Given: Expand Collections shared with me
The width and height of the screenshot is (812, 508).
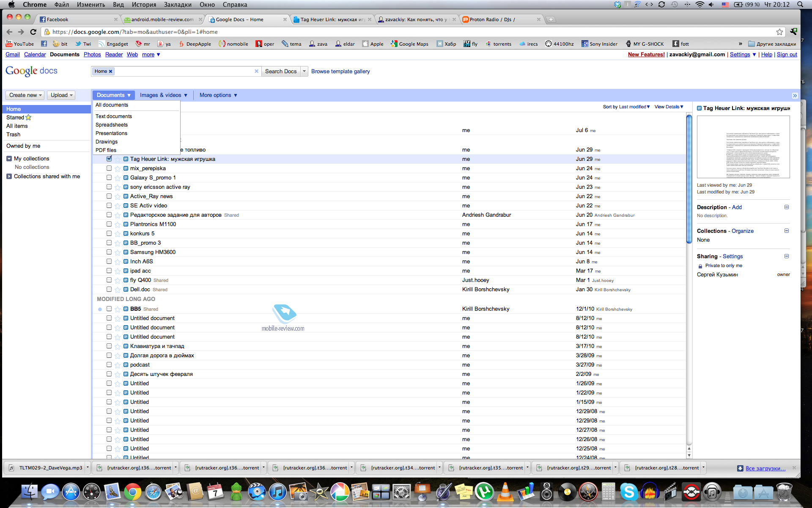Looking at the screenshot, I should [9, 177].
